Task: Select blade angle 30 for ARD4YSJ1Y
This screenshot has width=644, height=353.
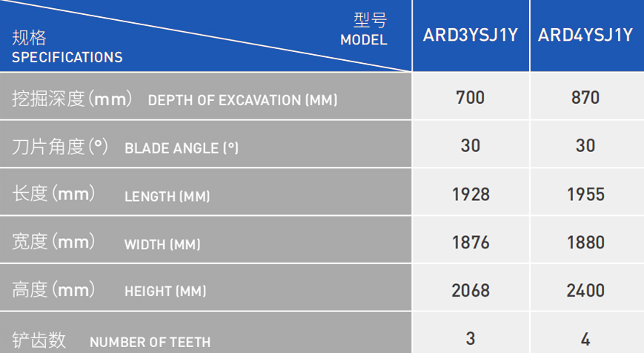Action: [585, 145]
